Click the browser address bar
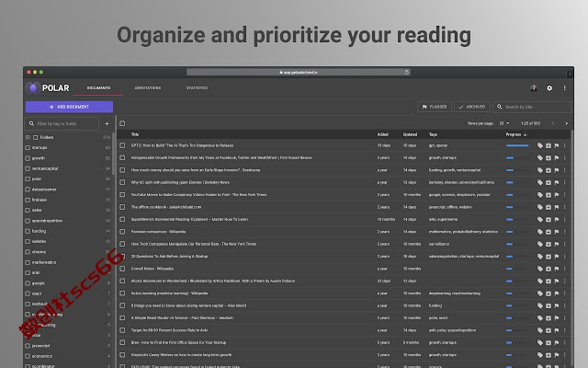Image resolution: width=588 pixels, height=368 pixels. click(x=299, y=72)
